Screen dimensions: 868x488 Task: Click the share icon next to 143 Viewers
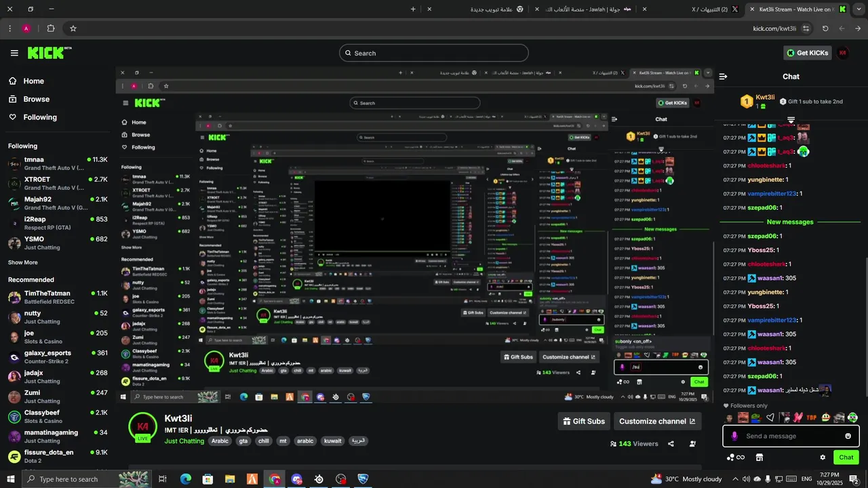(671, 444)
